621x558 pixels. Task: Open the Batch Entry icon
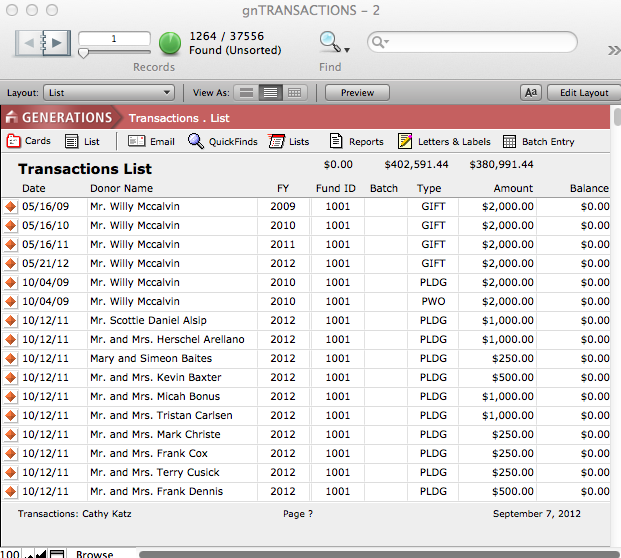(509, 142)
